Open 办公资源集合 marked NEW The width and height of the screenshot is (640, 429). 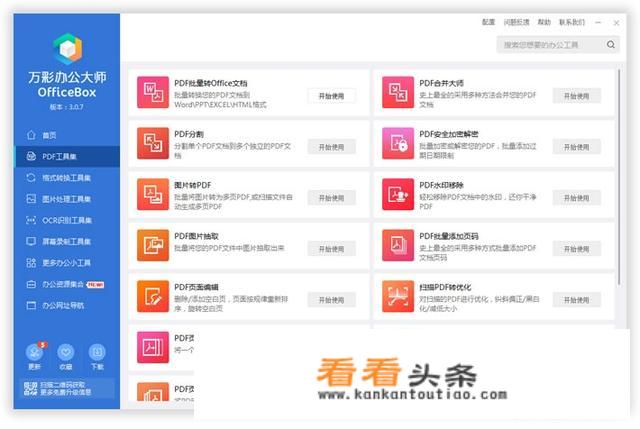[x=67, y=284]
